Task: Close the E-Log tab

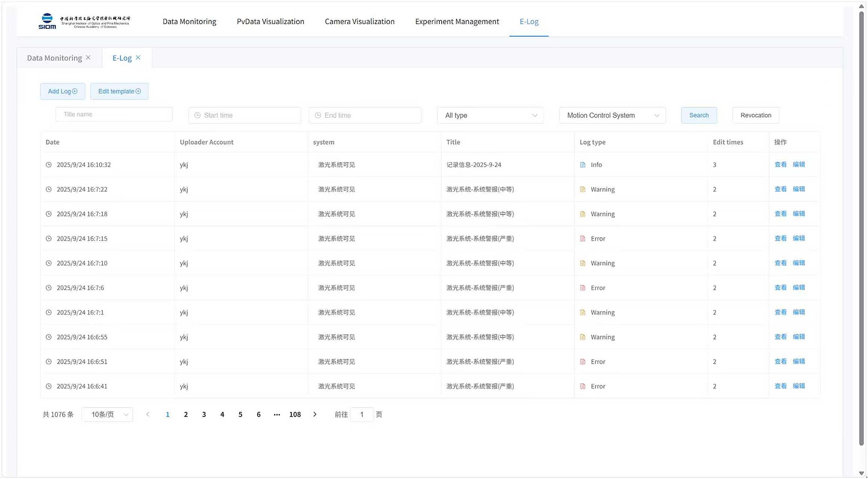Action: point(138,58)
